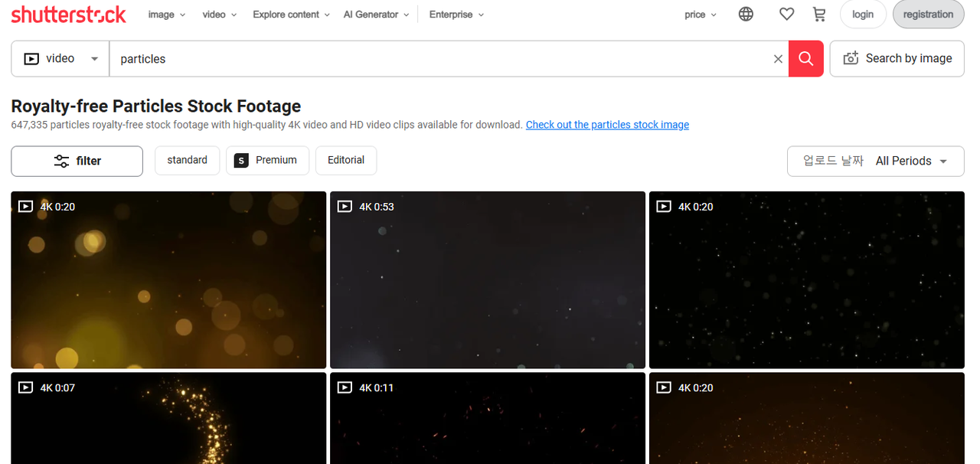Image resolution: width=980 pixels, height=464 pixels.
Task: Open the search type dropdown arrow
Action: pyautogui.click(x=95, y=59)
